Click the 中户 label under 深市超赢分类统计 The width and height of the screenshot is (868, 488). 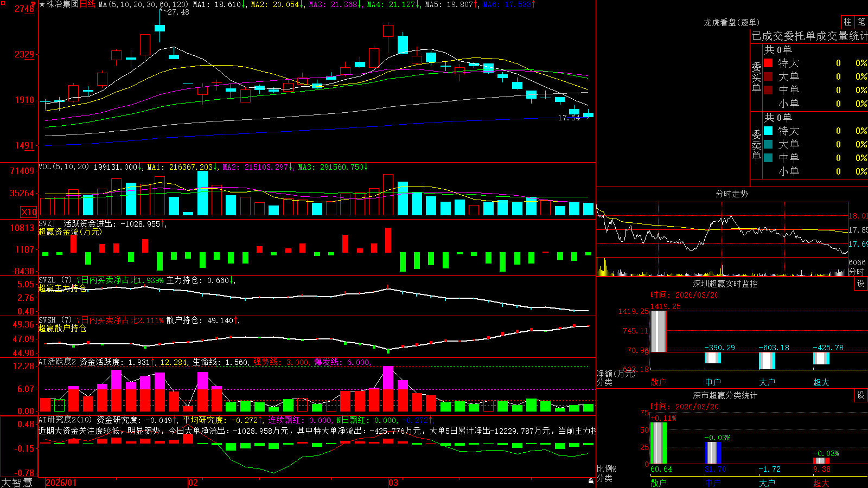713,483
